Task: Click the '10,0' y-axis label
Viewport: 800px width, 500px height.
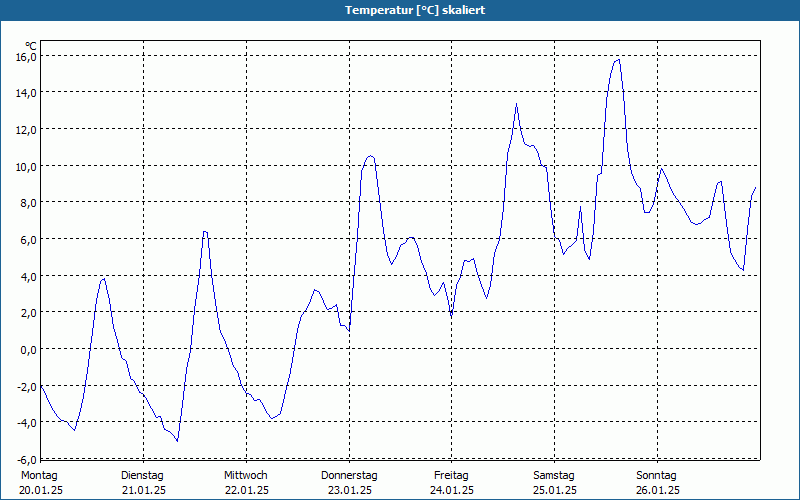Action: pyautogui.click(x=27, y=166)
